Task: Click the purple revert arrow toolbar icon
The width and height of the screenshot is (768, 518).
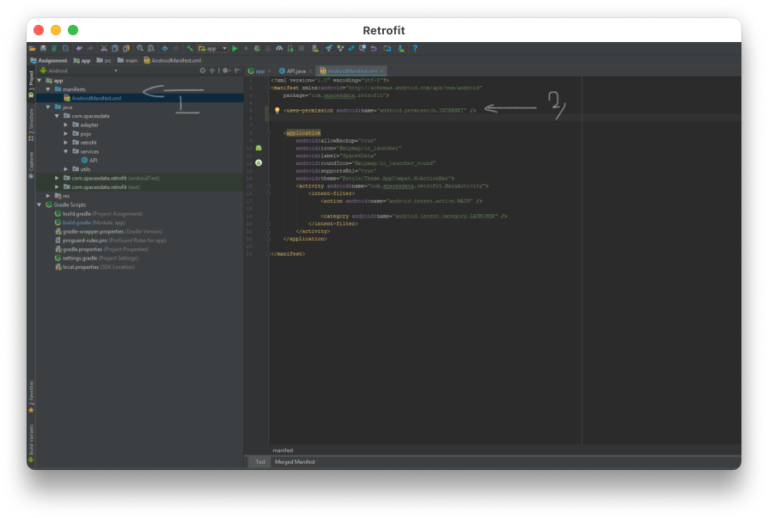Action: coord(374,48)
